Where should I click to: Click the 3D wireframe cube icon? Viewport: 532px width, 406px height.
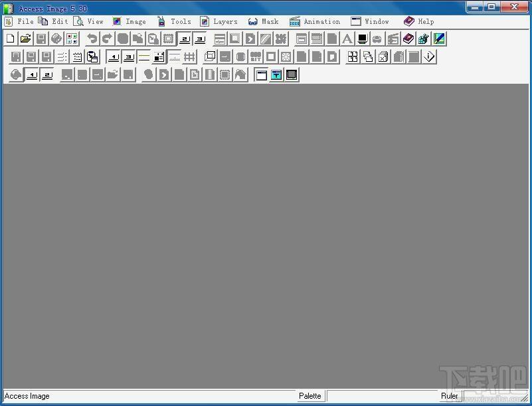click(210, 56)
